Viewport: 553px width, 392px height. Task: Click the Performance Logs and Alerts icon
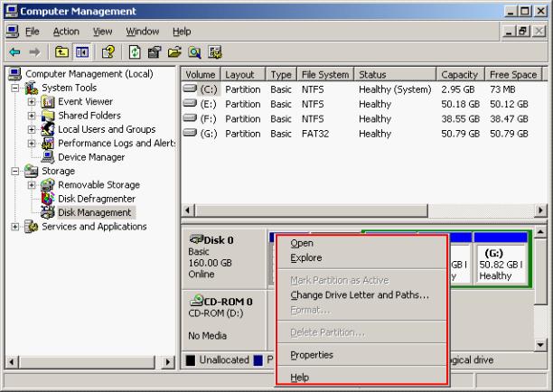48,143
